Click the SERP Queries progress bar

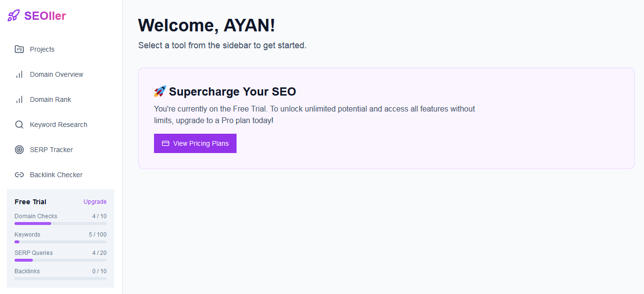(60, 260)
